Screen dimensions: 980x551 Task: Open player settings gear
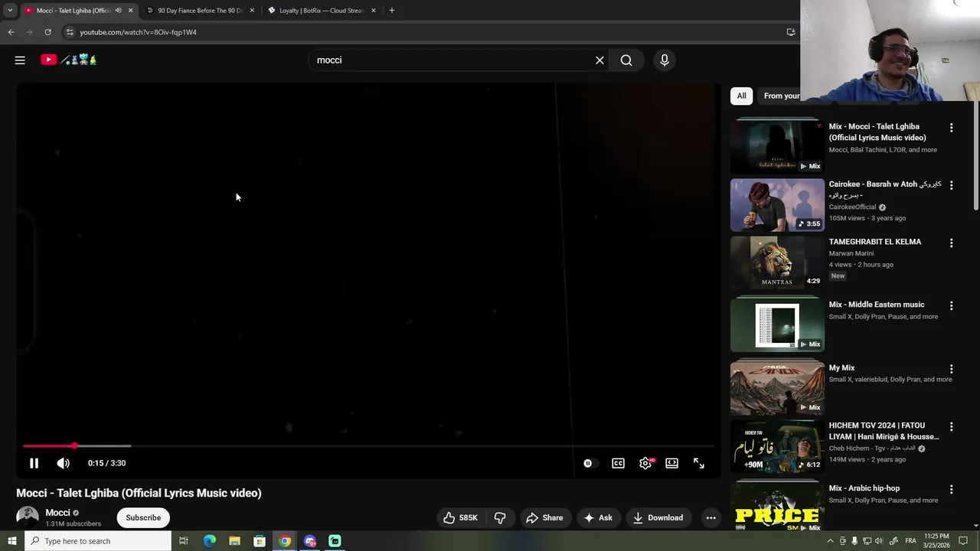pos(645,463)
